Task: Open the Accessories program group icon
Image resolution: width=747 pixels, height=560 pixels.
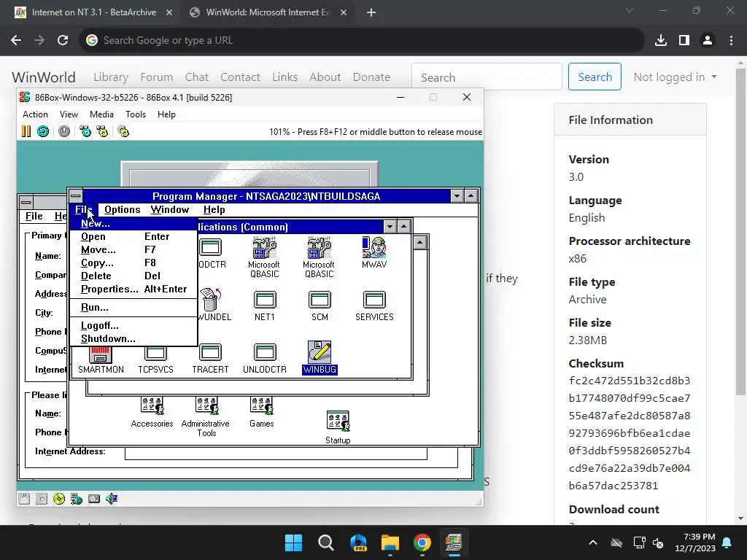Action: [152, 413]
